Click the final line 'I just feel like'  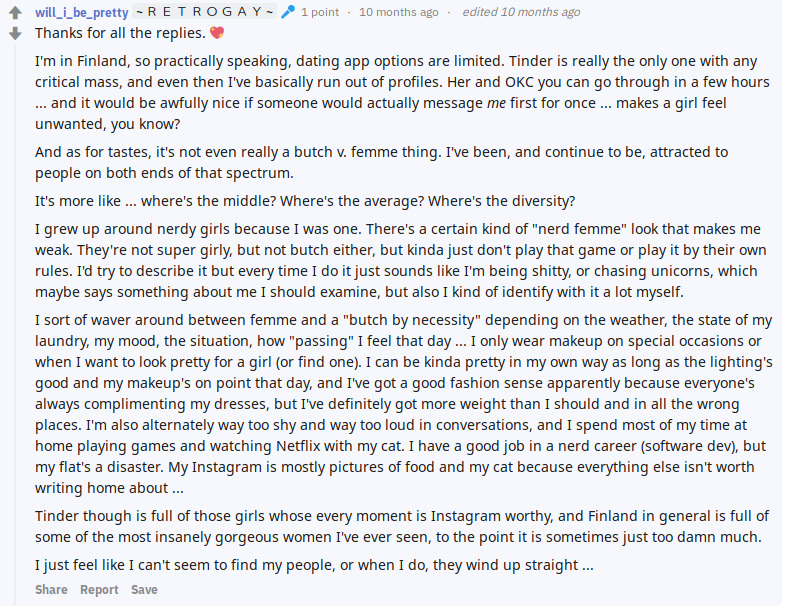coord(314,565)
